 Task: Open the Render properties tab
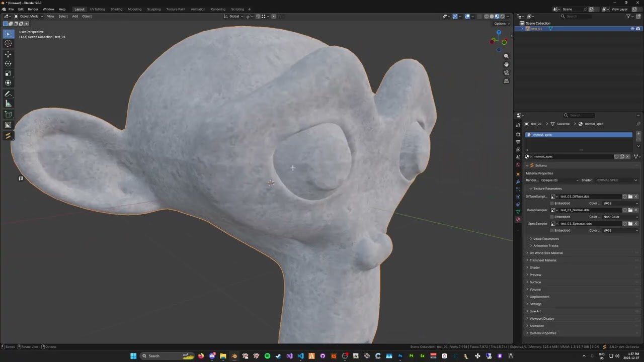pyautogui.click(x=518, y=135)
